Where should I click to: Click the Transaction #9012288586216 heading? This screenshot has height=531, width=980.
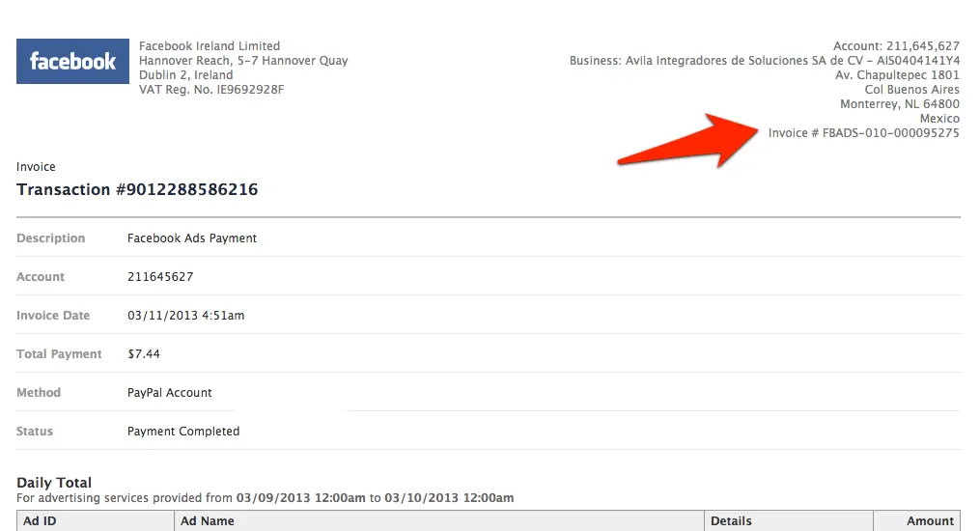[x=137, y=189]
